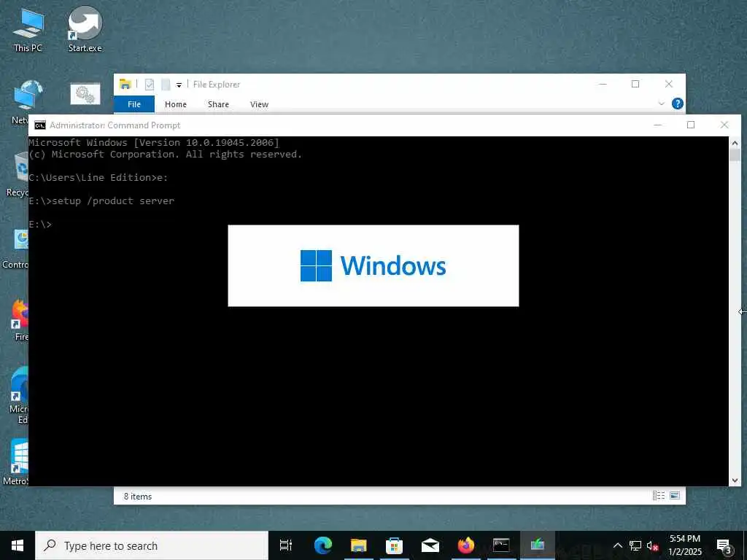Launch Microsoft Edge from the taskbar
The height and width of the screenshot is (560, 747).
pyautogui.click(x=322, y=545)
